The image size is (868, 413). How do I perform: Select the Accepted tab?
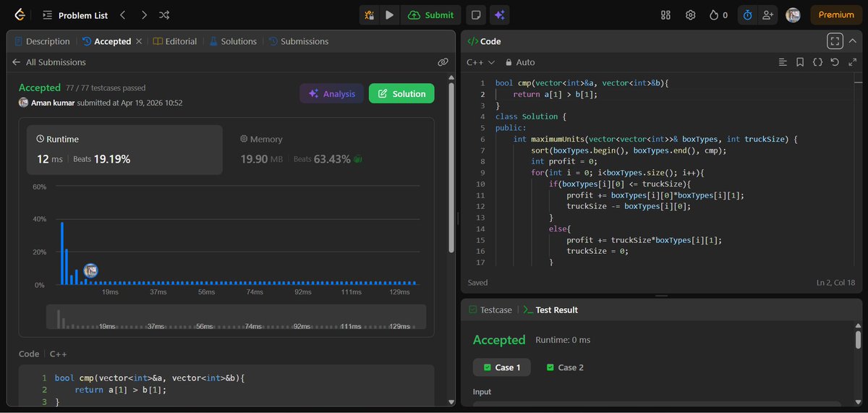[107, 42]
